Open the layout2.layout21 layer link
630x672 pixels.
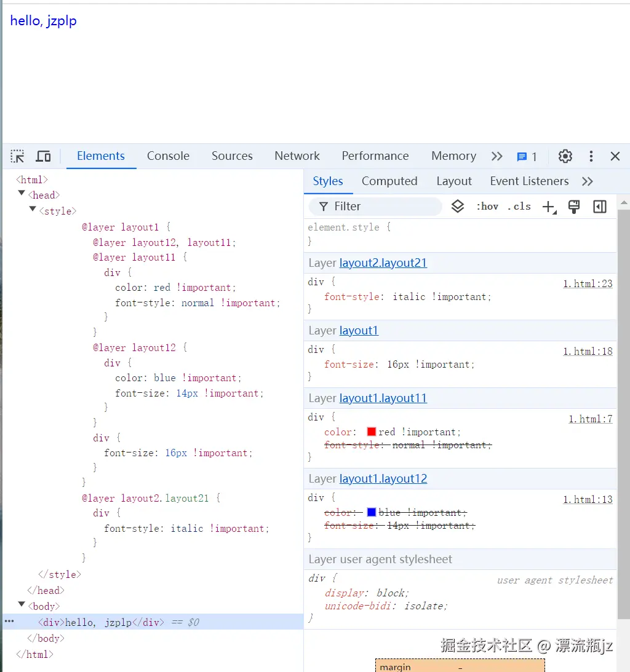pos(383,263)
